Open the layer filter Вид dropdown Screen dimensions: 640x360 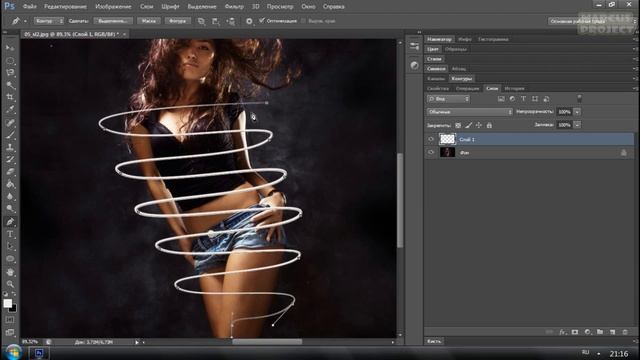[448, 99]
